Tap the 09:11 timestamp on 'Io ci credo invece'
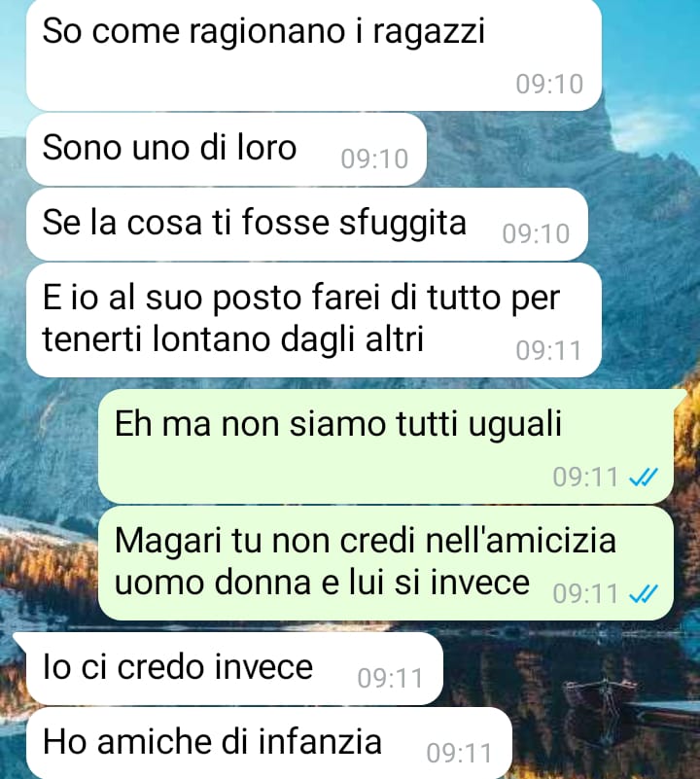The height and width of the screenshot is (779, 700). [x=391, y=678]
